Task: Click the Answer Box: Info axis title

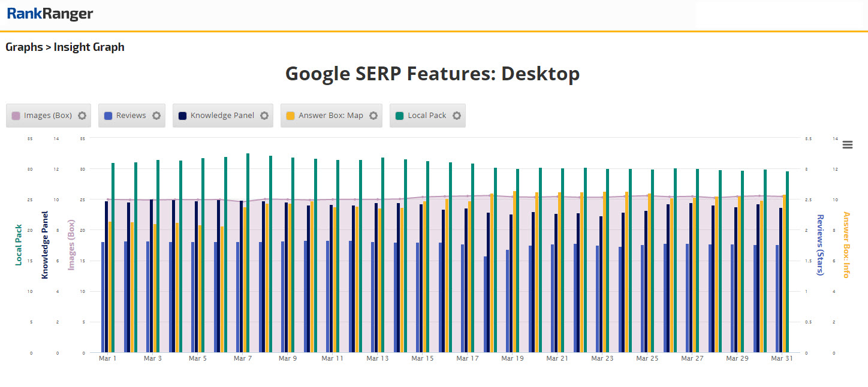Action: [846, 244]
